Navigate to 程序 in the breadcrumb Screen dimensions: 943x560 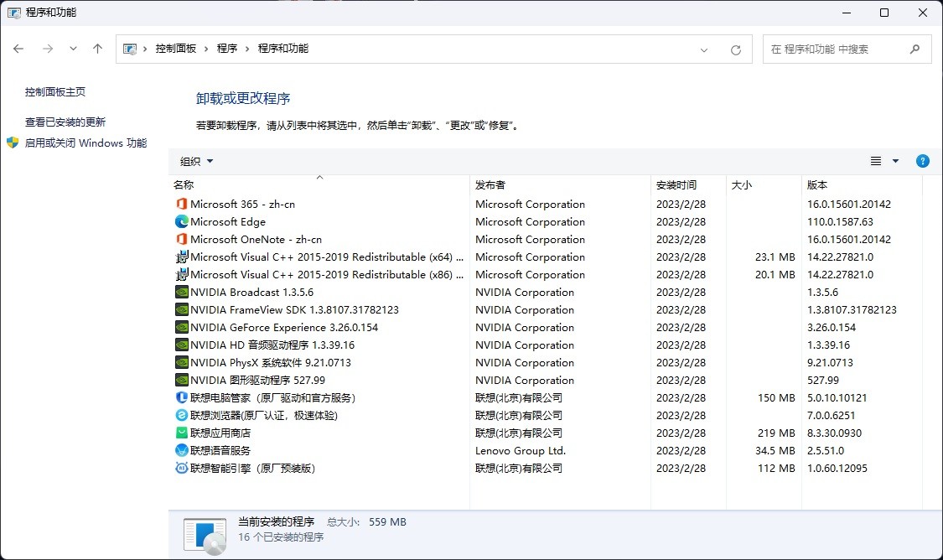pyautogui.click(x=226, y=49)
